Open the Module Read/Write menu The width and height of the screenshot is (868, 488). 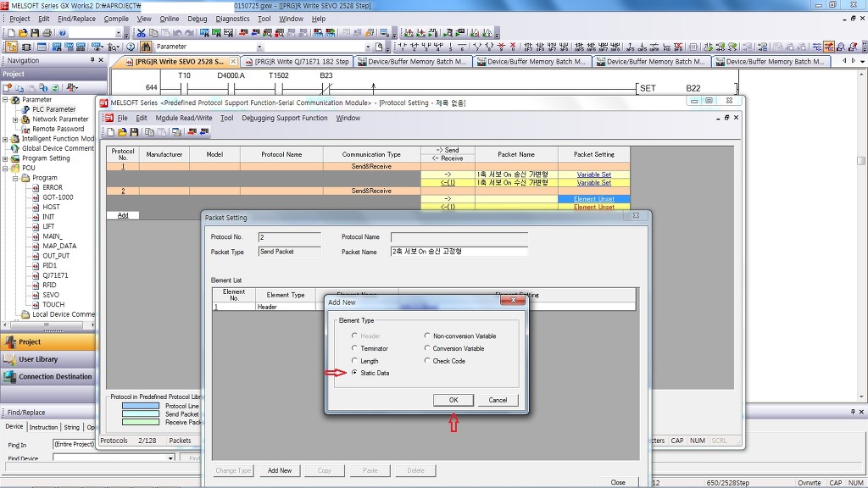click(183, 118)
